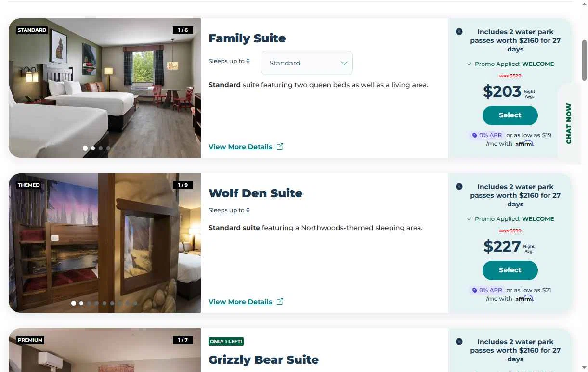Click the Wolf Den Suite room photo
The width and height of the screenshot is (588, 372).
pos(105,243)
